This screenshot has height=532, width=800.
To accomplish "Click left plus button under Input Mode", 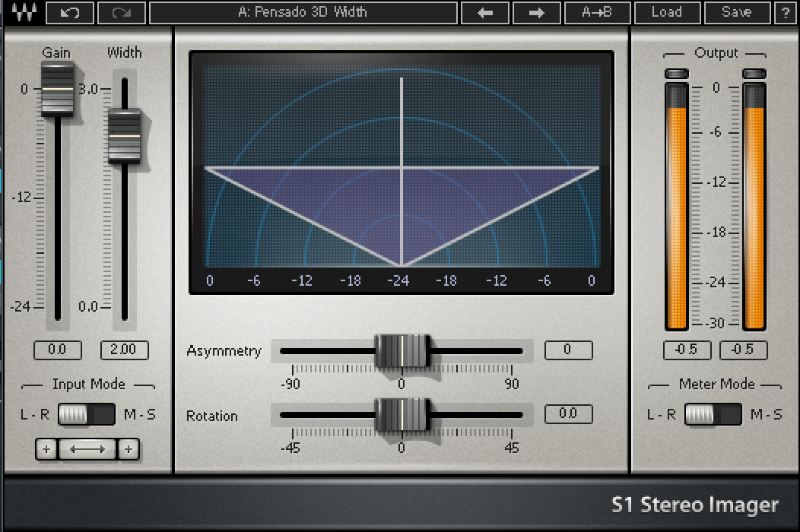I will 46,449.
